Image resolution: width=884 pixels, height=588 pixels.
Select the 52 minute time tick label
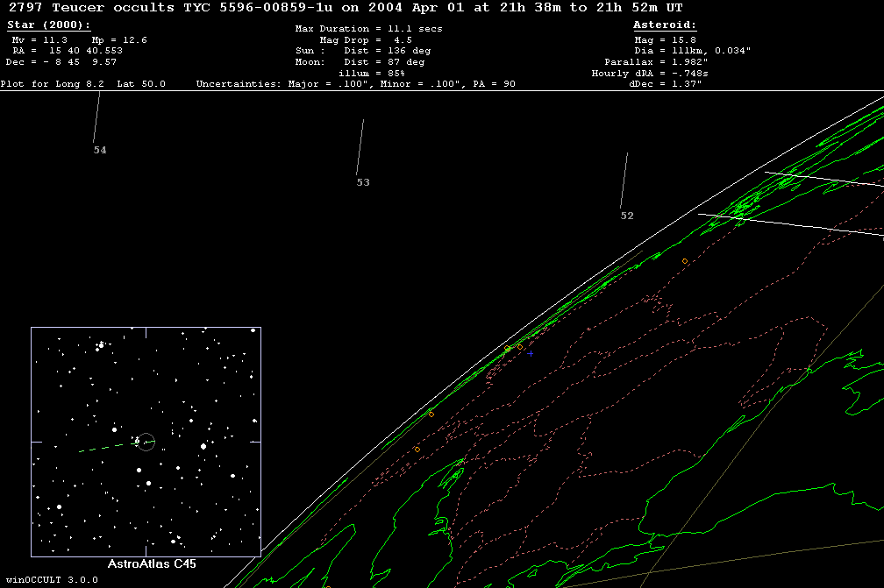point(626,216)
